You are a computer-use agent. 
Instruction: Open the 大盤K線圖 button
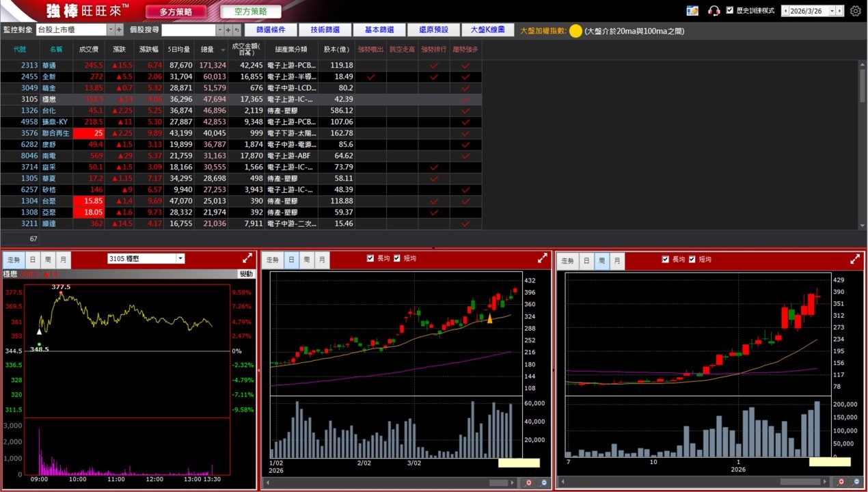[x=487, y=30]
